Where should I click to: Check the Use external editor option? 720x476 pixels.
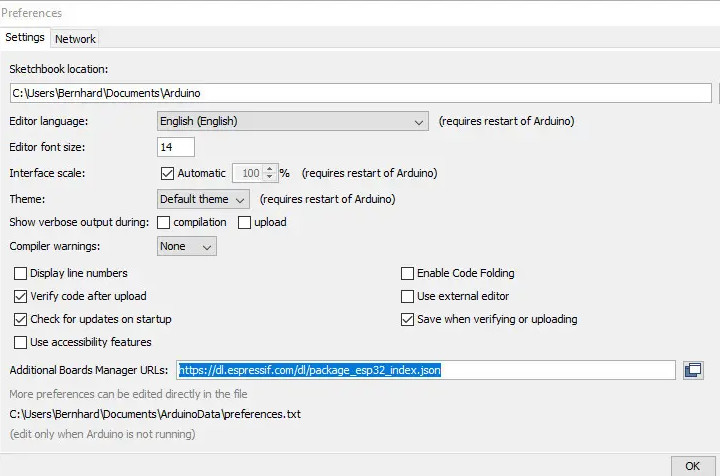coord(407,296)
